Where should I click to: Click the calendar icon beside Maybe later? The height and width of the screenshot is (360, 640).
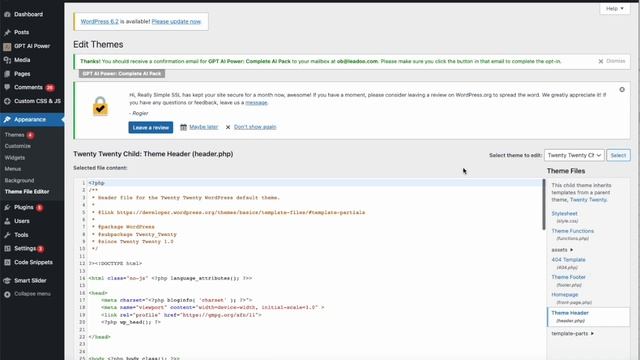point(183,127)
